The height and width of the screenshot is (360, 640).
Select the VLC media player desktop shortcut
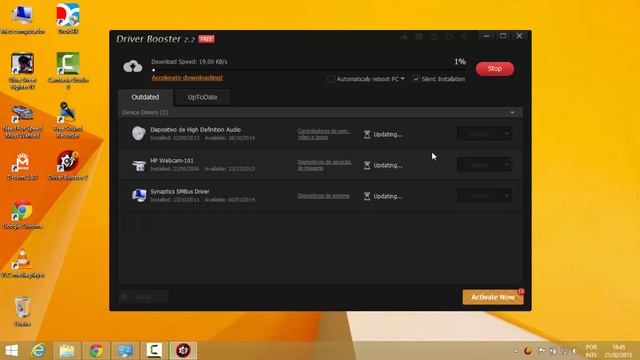point(23,264)
